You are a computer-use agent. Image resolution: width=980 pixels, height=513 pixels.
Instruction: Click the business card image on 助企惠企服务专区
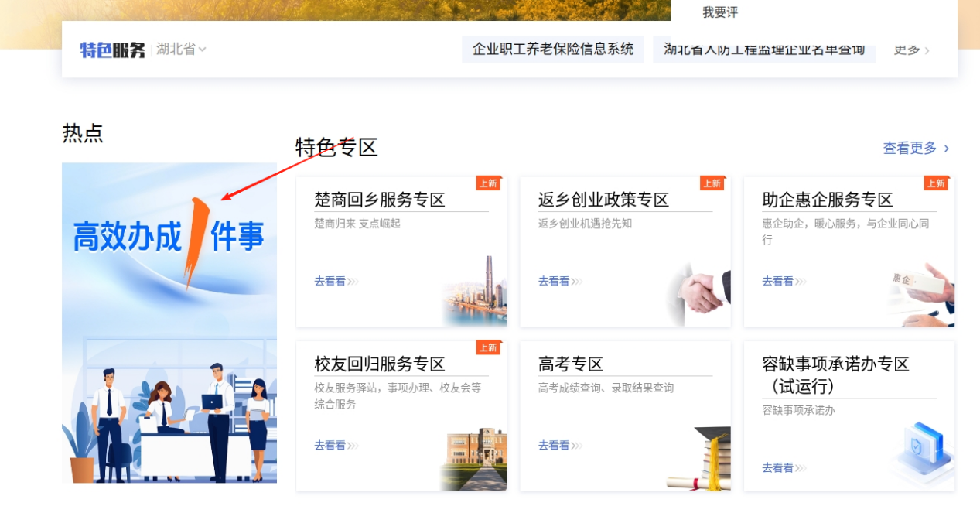pyautogui.click(x=924, y=294)
